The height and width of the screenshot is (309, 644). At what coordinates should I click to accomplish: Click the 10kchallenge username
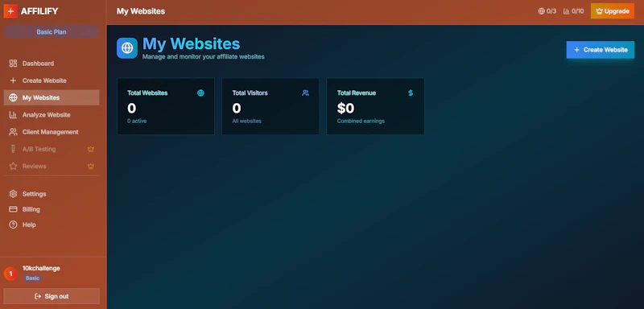point(41,268)
